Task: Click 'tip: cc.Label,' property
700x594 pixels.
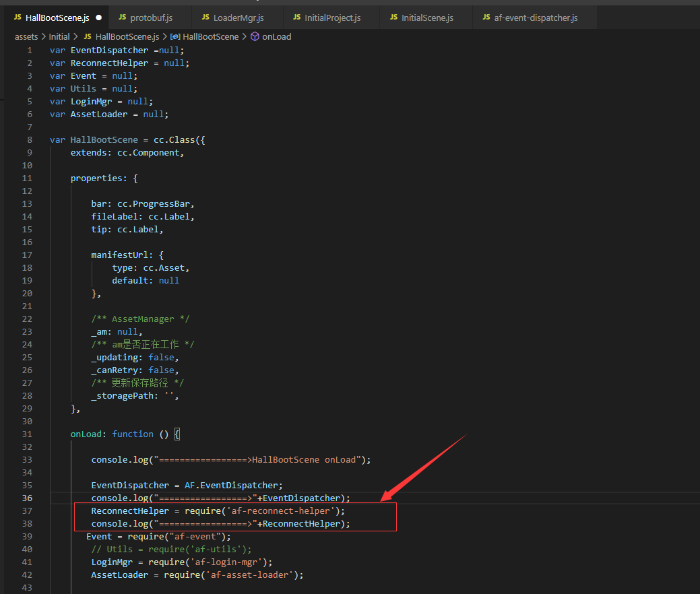Action: coord(127,230)
